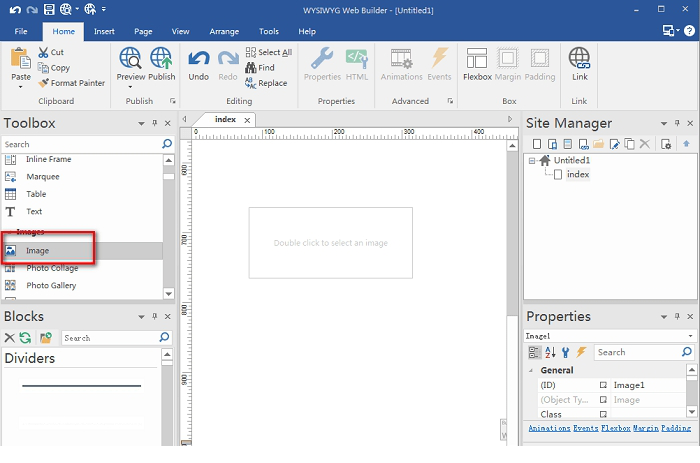Click the Paste icon in Clipboard group
The height and width of the screenshot is (463, 700).
[21, 58]
